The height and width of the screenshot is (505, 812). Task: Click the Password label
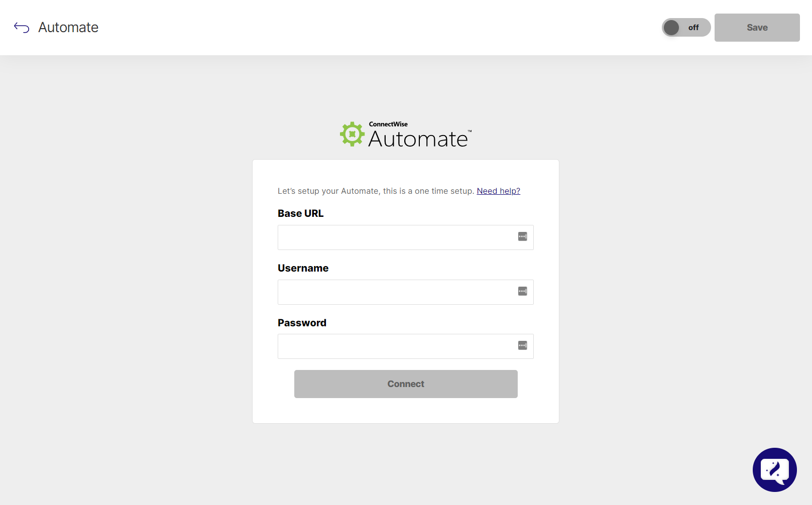coord(302,323)
